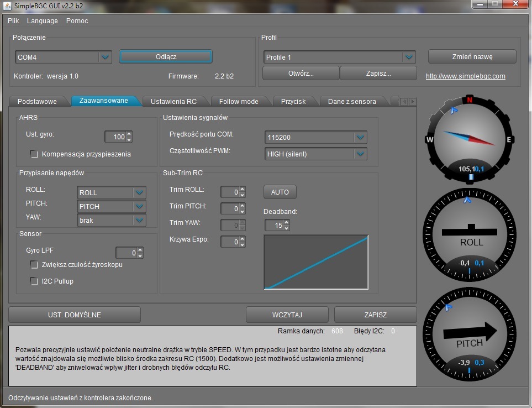
Task: Click the Trim ROLL value field
Action: tap(229, 192)
